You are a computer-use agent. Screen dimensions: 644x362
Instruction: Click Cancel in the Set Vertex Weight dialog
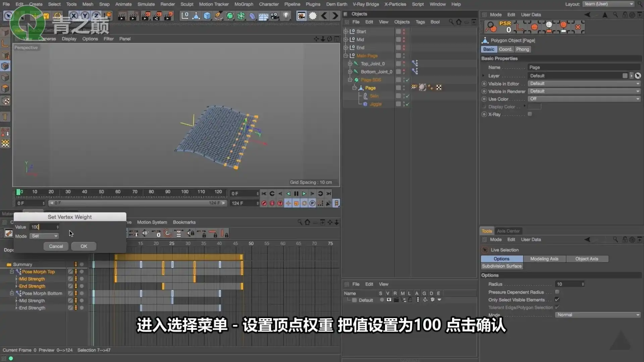click(x=56, y=246)
